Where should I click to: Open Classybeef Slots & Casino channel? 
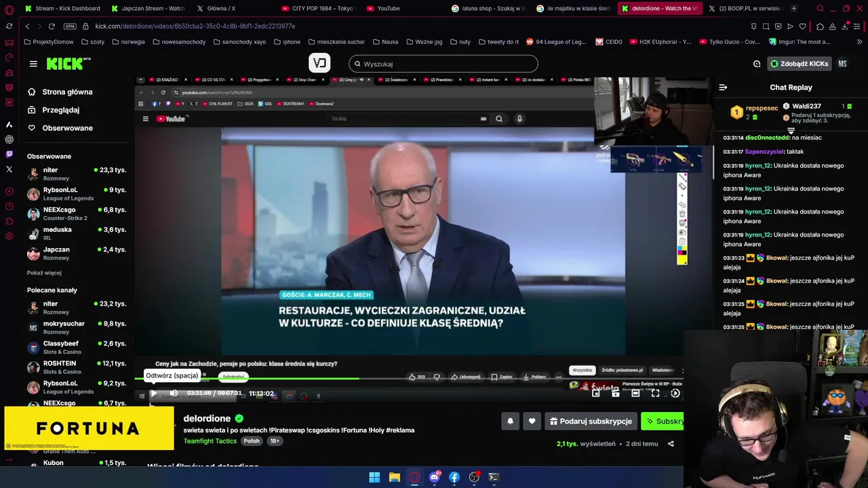point(77,347)
